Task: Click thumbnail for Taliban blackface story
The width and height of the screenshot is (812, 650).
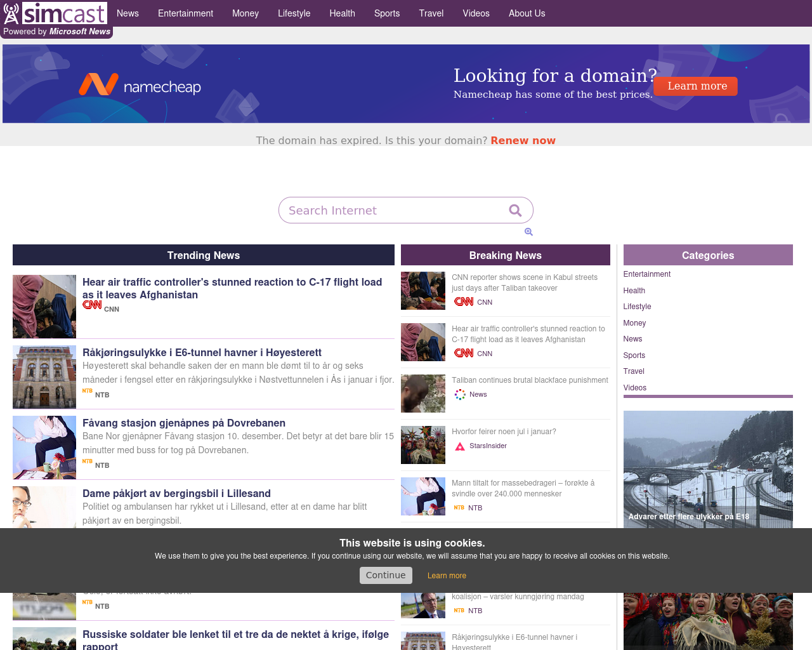Action: (x=423, y=394)
